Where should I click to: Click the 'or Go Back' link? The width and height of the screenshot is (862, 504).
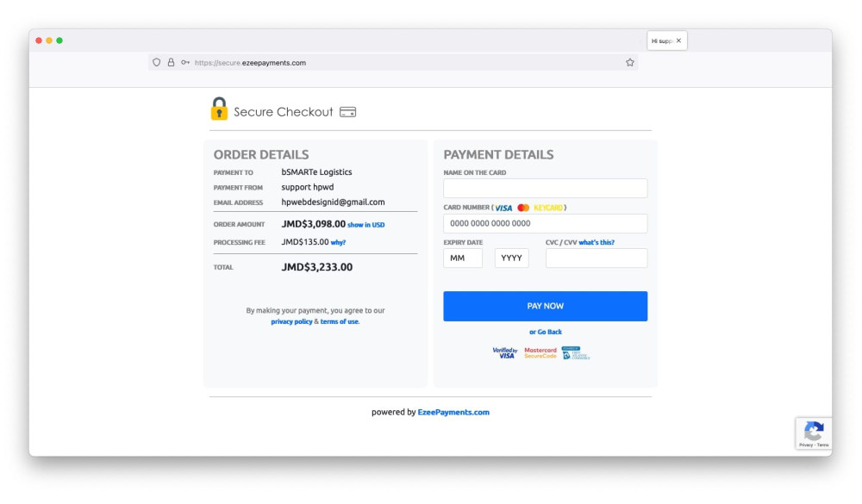546,332
